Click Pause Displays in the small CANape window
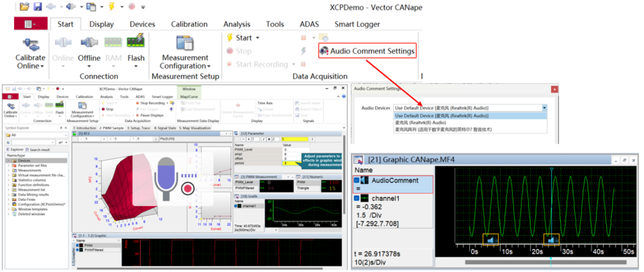Image resolution: width=644 pixels, height=272 pixels. (151, 115)
